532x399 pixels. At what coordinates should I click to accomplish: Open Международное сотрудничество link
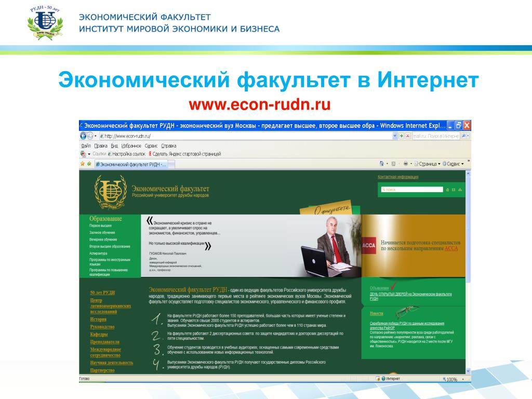pyautogui.click(x=105, y=353)
